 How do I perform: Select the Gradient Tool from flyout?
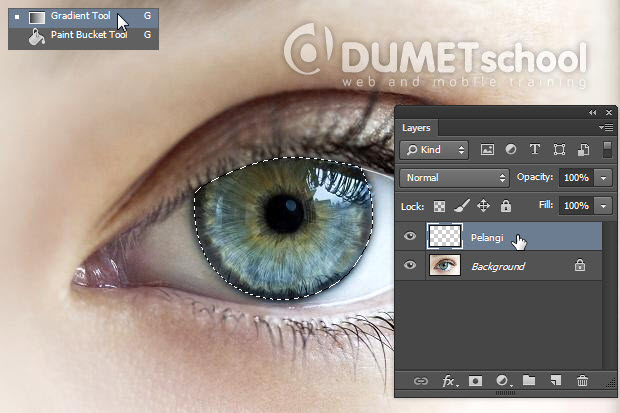pos(83,17)
